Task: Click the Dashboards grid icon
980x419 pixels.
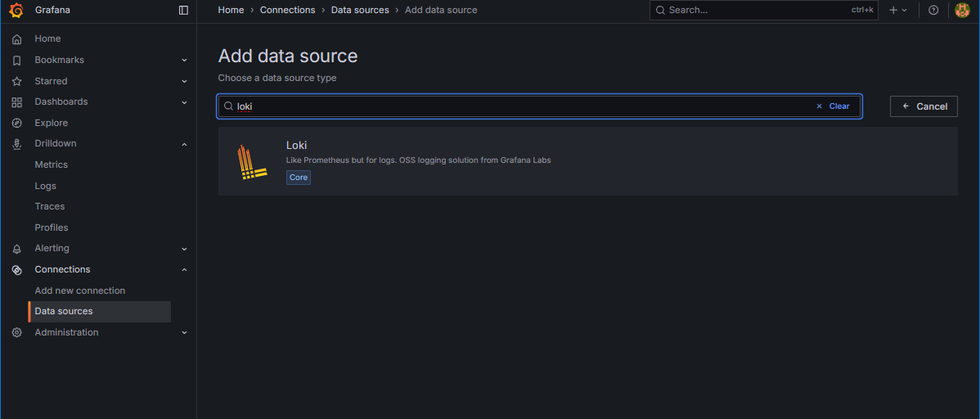Action: [x=16, y=102]
